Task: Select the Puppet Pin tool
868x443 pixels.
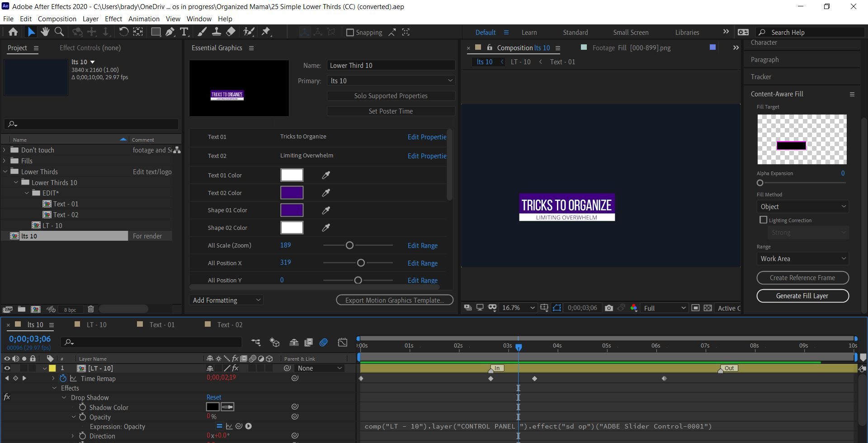Action: click(266, 32)
